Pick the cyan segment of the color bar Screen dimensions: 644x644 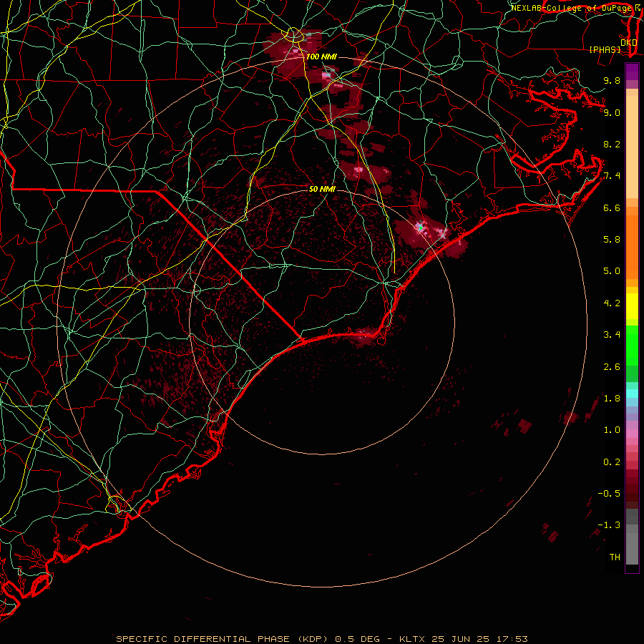tap(632, 394)
